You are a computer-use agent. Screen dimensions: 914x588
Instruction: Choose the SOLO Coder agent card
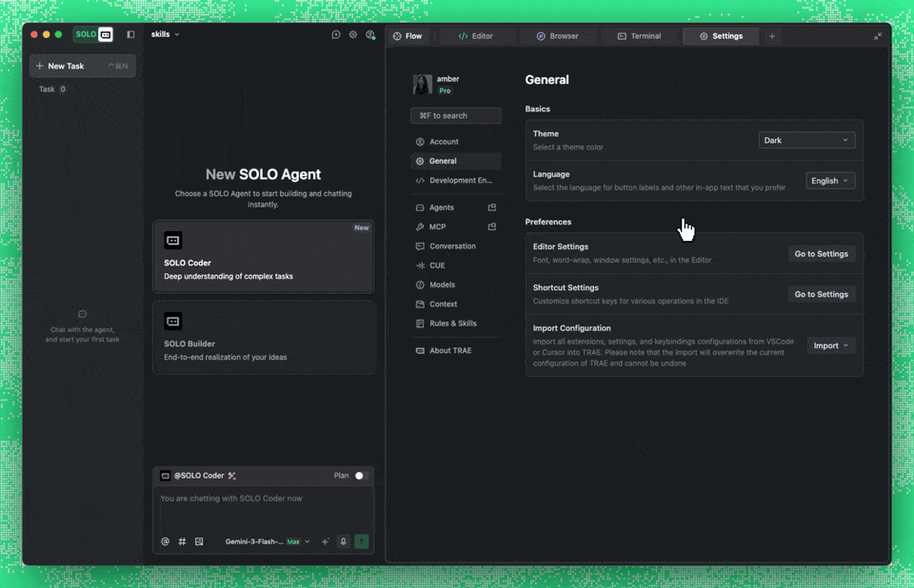click(263, 256)
